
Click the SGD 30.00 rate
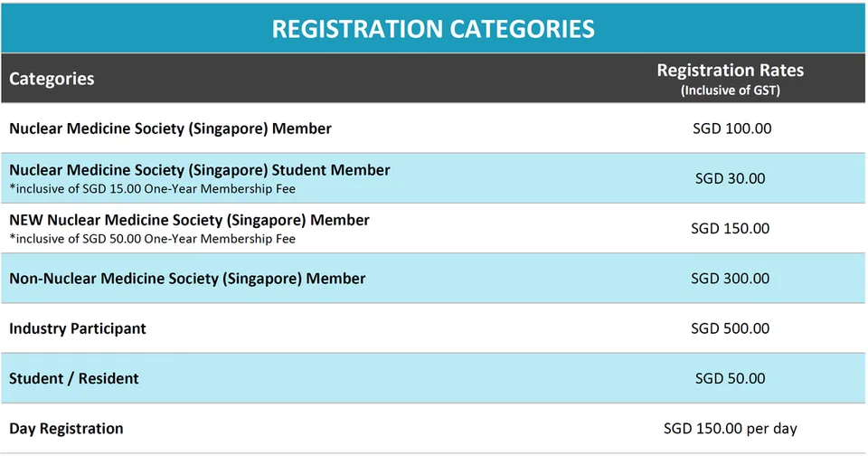(x=731, y=178)
